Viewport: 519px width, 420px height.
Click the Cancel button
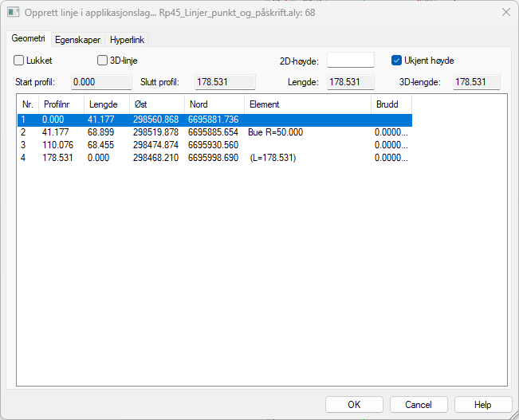418,404
